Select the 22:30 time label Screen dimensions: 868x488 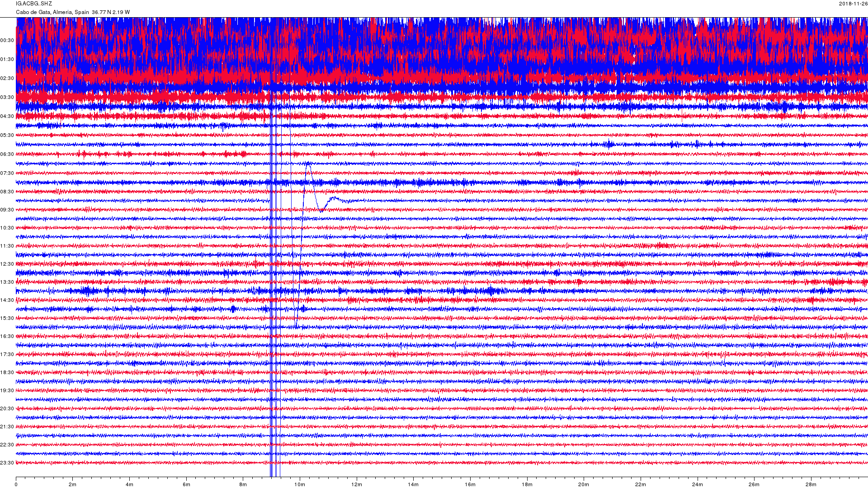point(7,445)
